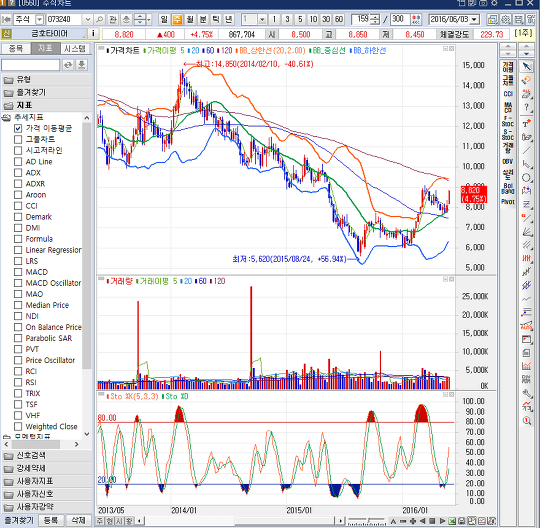Expand the 유형 folder
This screenshot has height=528, width=540.
tap(47, 80)
